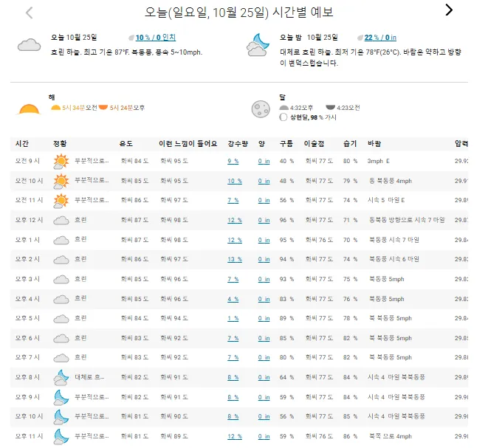Click the 40 % cloud cover at 오전 9시
The height and width of the screenshot is (448, 488).
[x=286, y=161]
